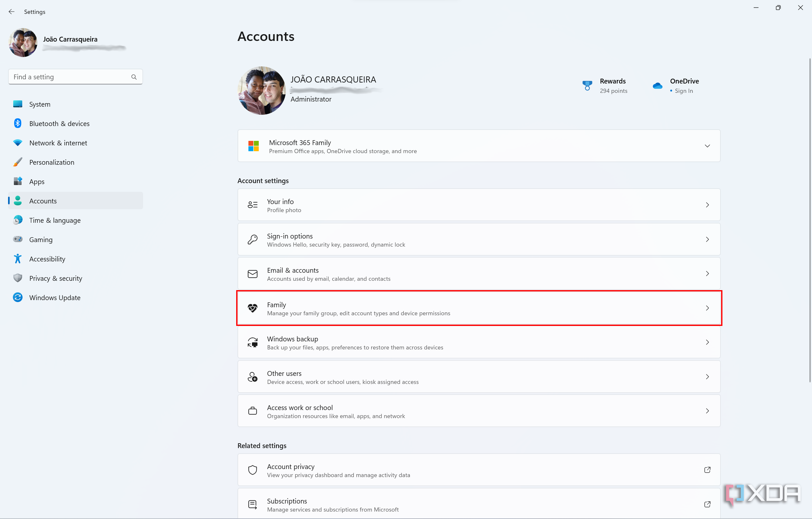The image size is (812, 519).
Task: Open Your info via its chevron
Action: tap(707, 205)
